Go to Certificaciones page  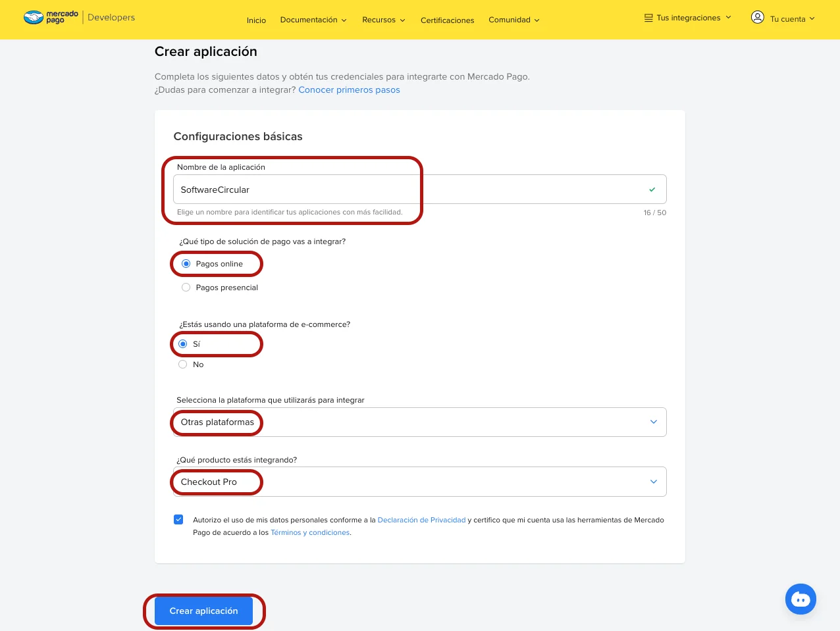pyautogui.click(x=447, y=20)
